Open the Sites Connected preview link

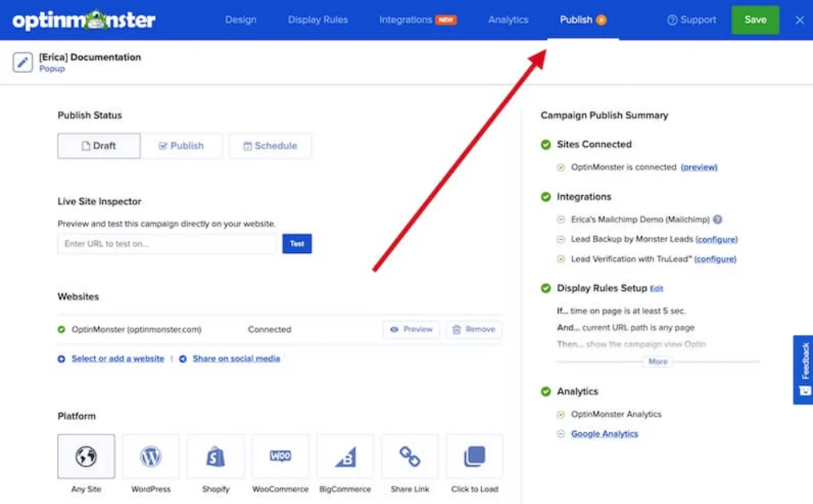click(x=699, y=167)
